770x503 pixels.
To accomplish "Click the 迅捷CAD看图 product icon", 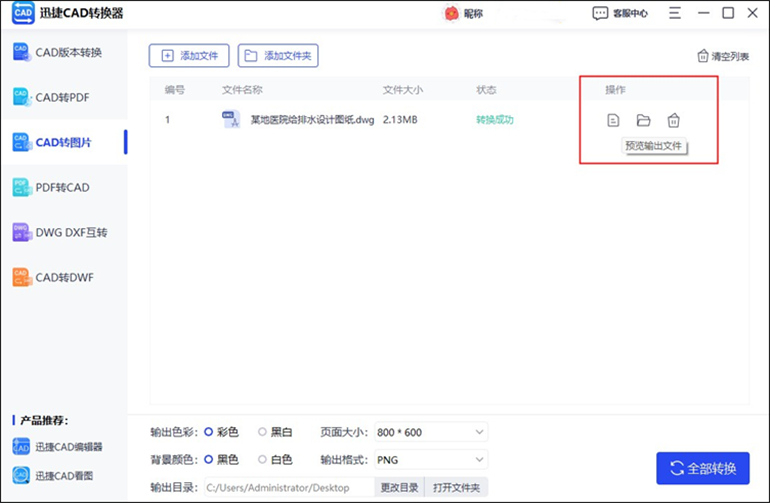I will point(21,475).
